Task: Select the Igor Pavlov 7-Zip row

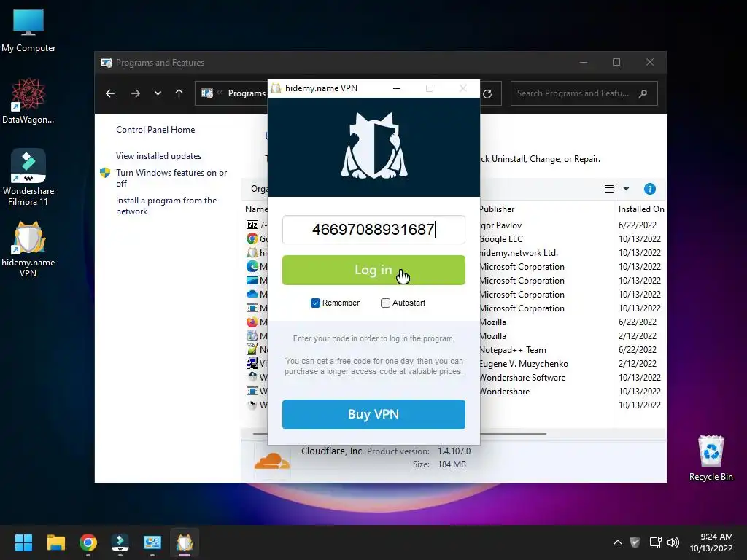Action: (455, 225)
